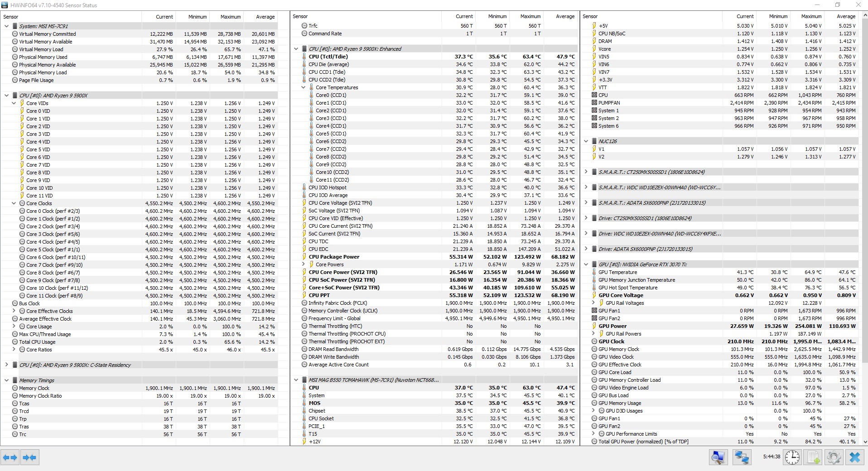Select the Infinity Fabric Clock (FCLK) row
Viewport: 868px width, 471px height.
(x=434, y=303)
